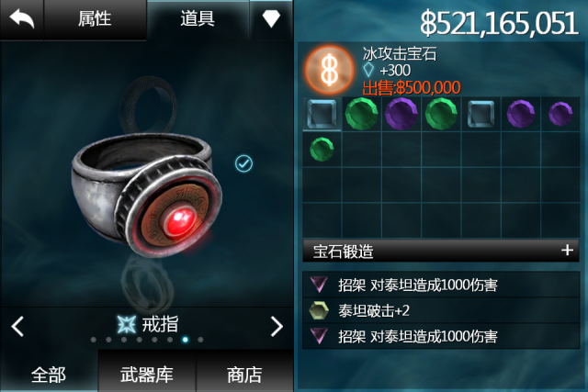Select the first green round gem
The width and height of the screenshot is (588, 392).
click(x=361, y=114)
